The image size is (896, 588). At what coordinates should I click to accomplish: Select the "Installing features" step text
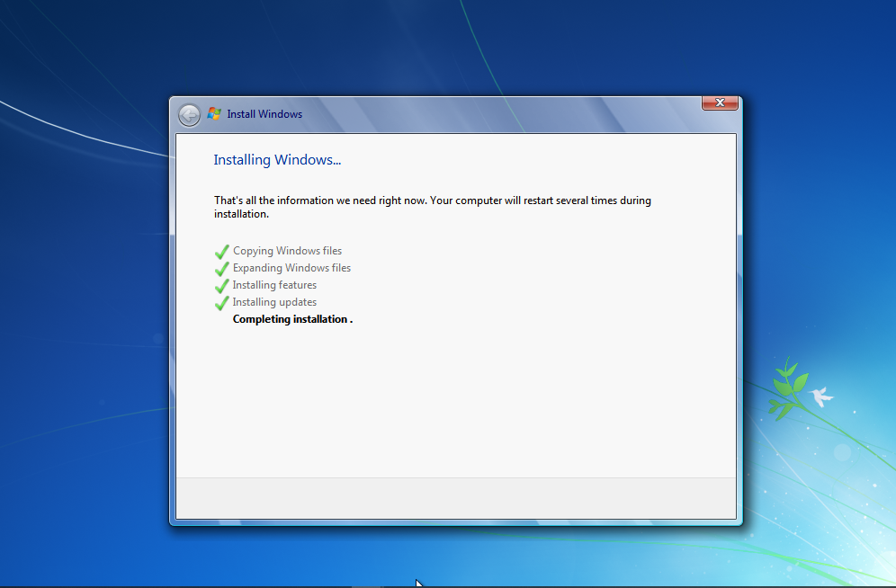click(274, 285)
